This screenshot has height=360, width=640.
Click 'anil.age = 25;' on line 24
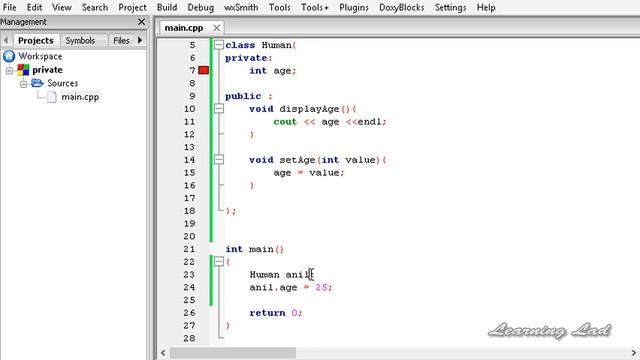pos(291,287)
